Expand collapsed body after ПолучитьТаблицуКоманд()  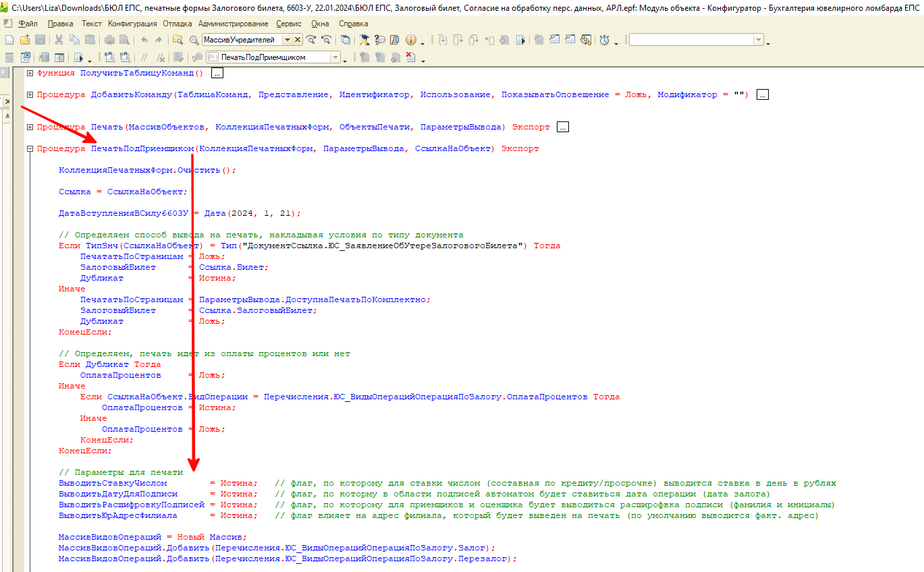coord(217,73)
